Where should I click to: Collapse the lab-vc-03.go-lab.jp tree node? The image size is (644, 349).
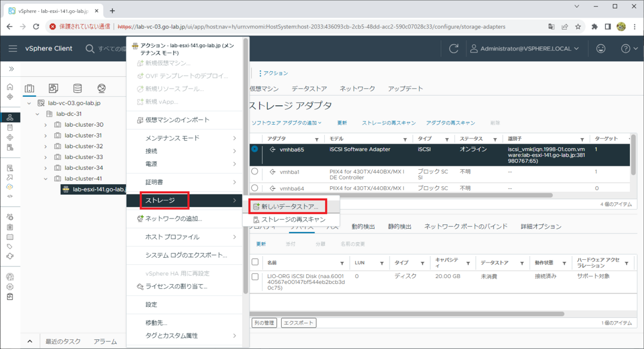pyautogui.click(x=28, y=103)
